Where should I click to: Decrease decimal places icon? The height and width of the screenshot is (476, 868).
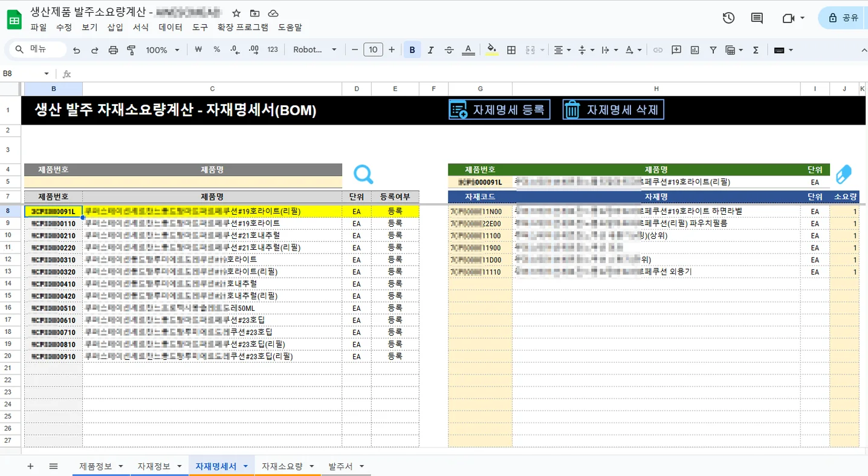coord(235,50)
